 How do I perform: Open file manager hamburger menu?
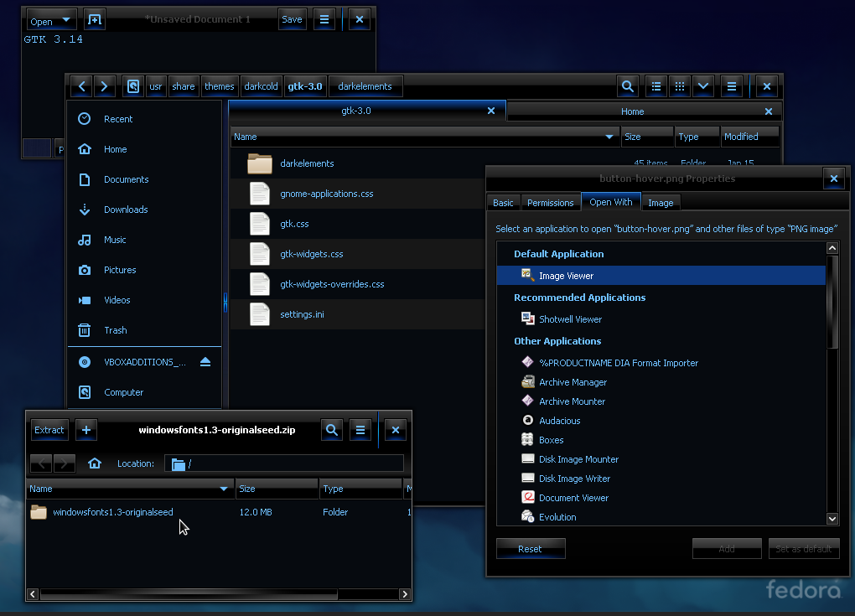tap(731, 86)
